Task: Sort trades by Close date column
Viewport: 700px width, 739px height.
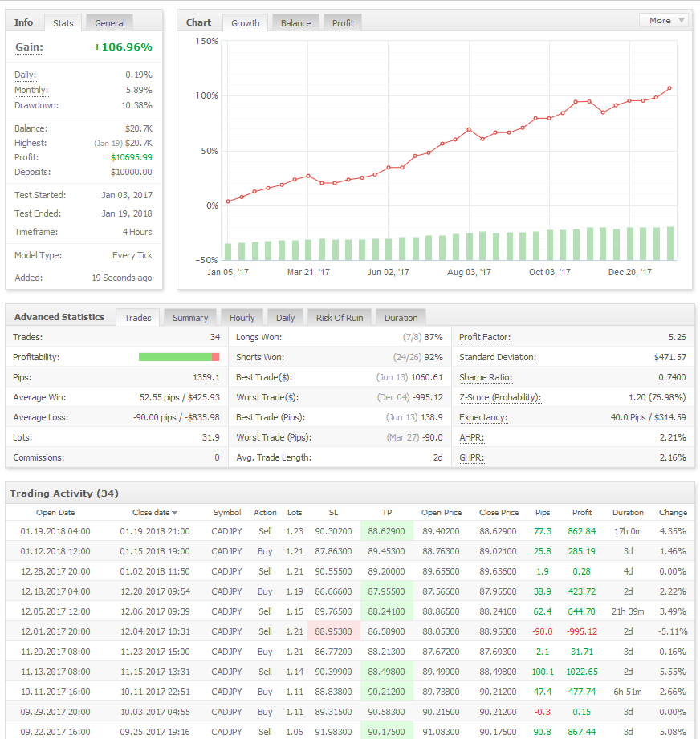Action: tap(154, 512)
